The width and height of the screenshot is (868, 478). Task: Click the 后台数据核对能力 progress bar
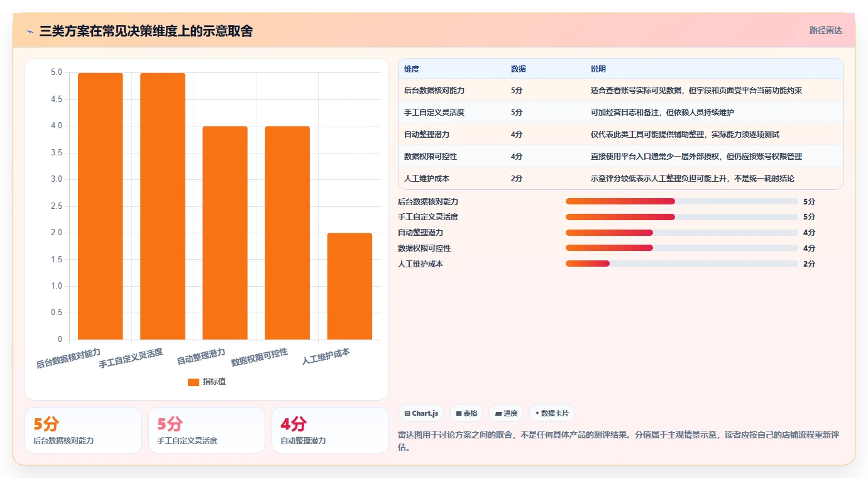(682, 201)
